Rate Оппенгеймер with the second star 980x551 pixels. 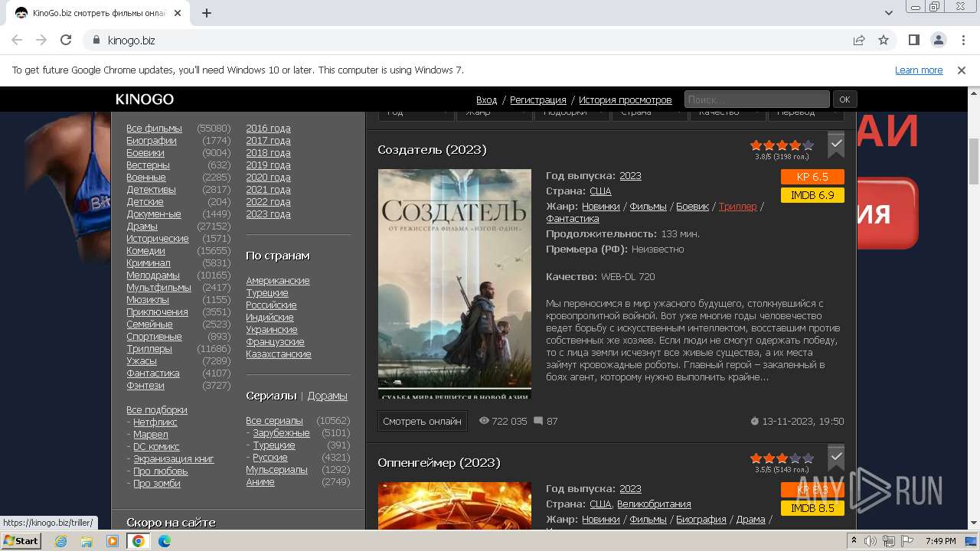point(769,458)
